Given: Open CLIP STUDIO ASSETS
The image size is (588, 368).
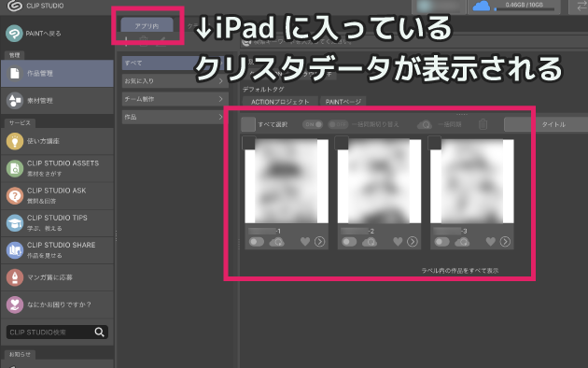Looking at the screenshot, I should [x=57, y=168].
